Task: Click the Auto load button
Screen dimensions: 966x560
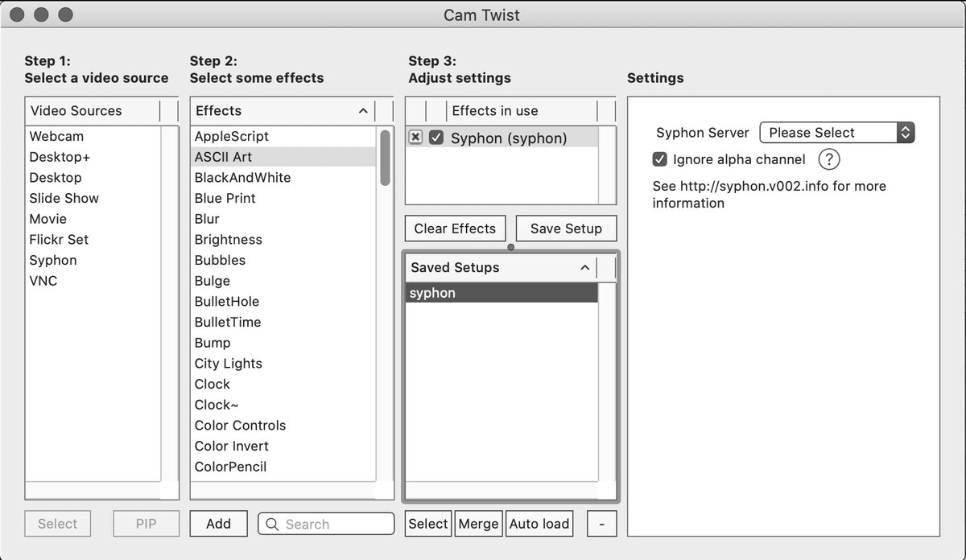Action: coord(539,524)
